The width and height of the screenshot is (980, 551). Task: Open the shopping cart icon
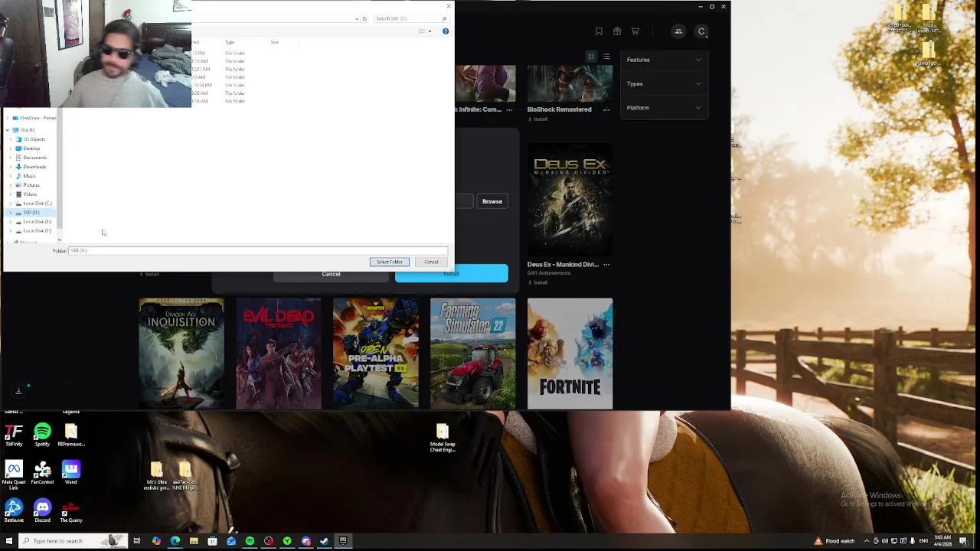point(635,31)
